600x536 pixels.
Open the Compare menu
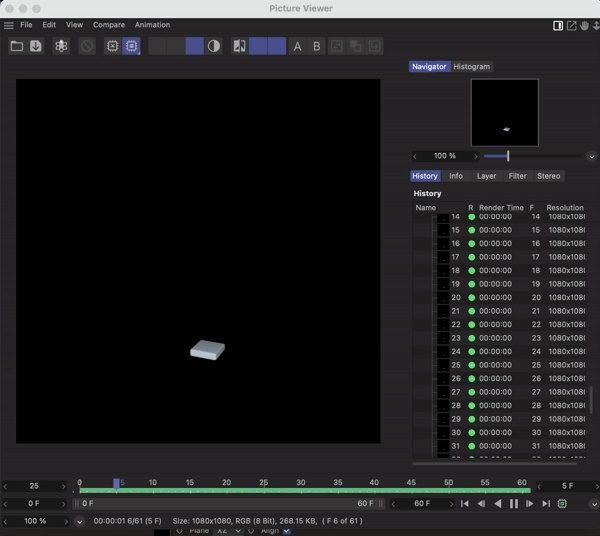click(x=109, y=25)
